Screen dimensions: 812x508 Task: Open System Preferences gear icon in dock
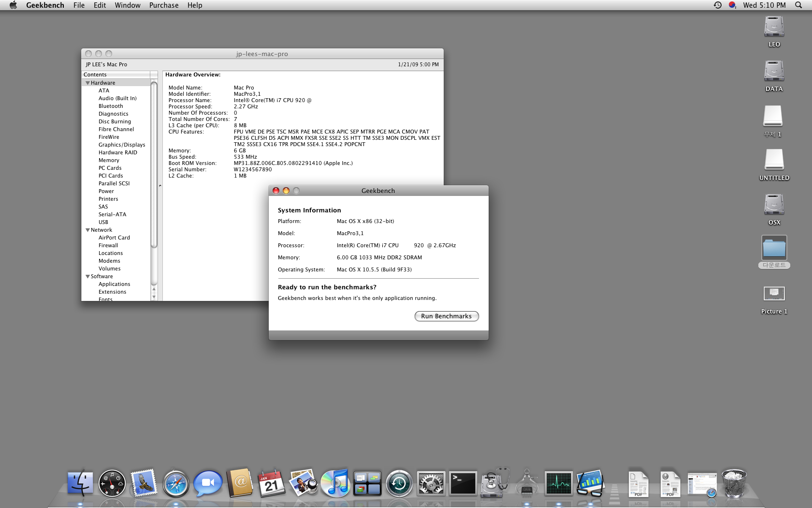point(431,483)
